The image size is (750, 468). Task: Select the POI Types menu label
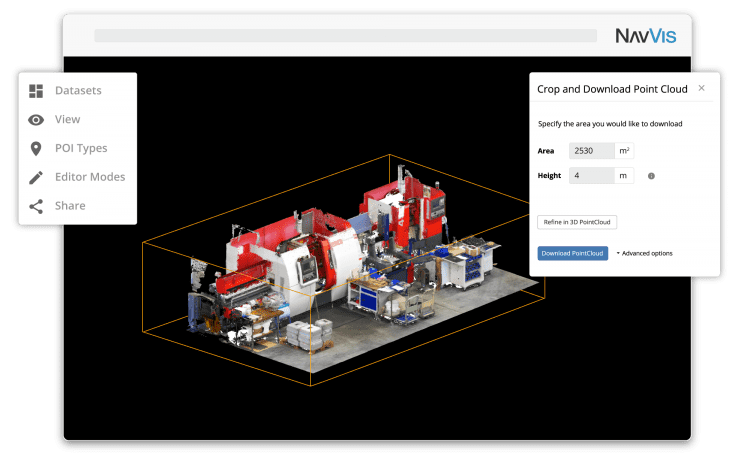pyautogui.click(x=81, y=149)
